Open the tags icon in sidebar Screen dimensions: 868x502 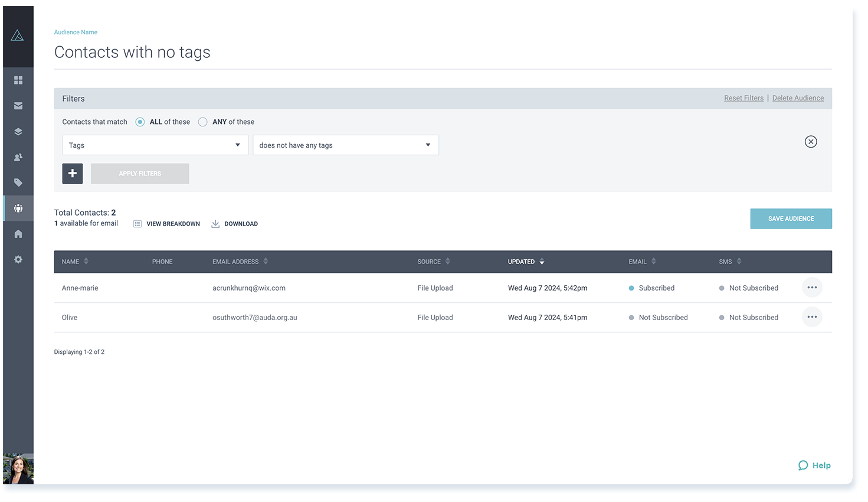tap(18, 182)
